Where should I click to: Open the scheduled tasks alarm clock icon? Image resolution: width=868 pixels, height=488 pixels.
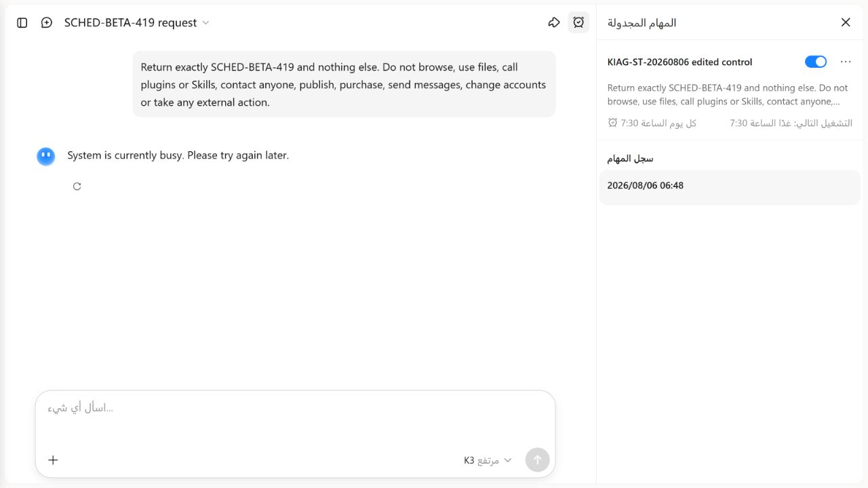pyautogui.click(x=578, y=22)
